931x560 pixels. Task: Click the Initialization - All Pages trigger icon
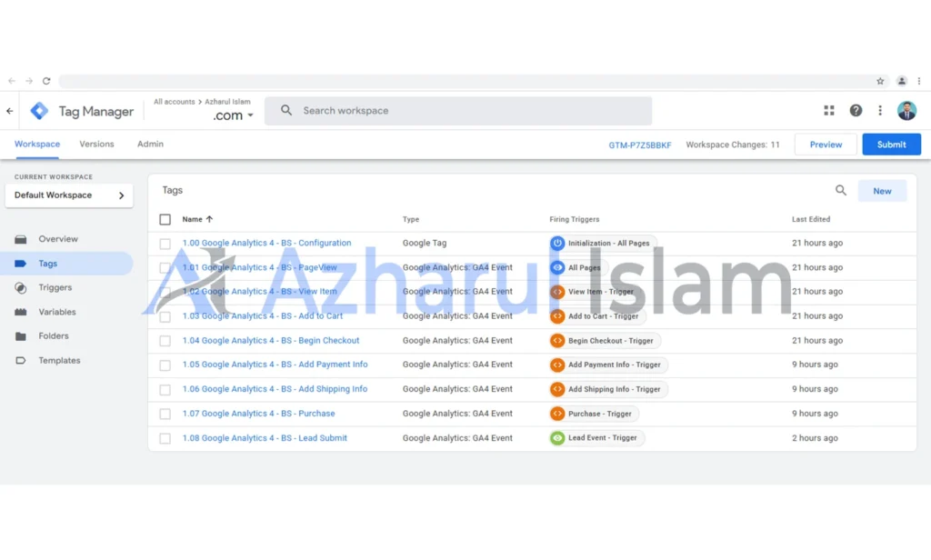[x=557, y=243]
